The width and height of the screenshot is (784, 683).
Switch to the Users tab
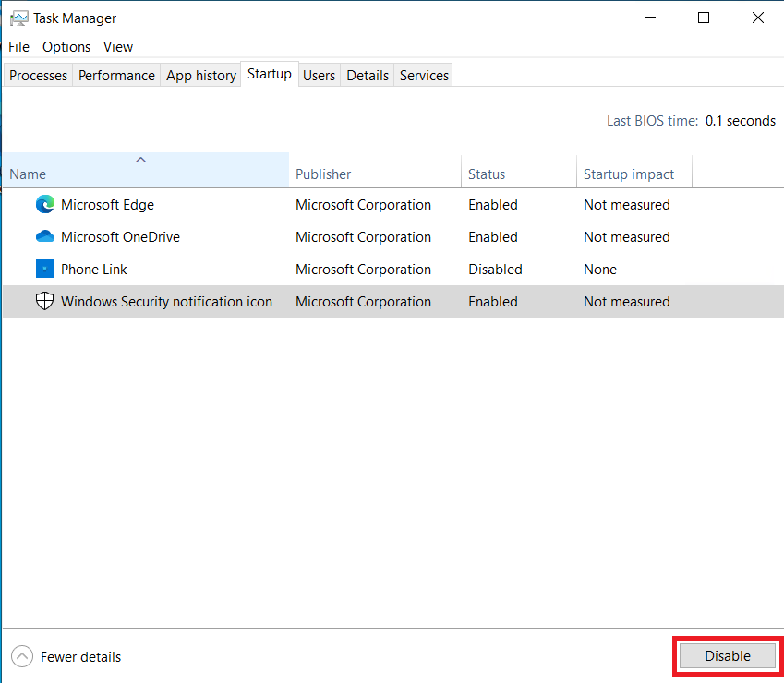point(319,76)
